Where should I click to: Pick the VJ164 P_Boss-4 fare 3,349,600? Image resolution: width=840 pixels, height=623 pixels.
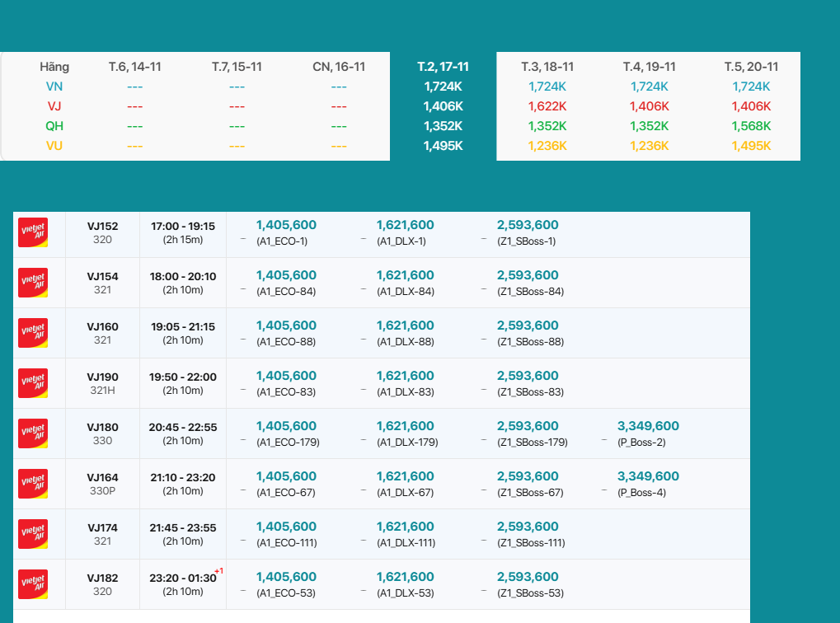(648, 476)
